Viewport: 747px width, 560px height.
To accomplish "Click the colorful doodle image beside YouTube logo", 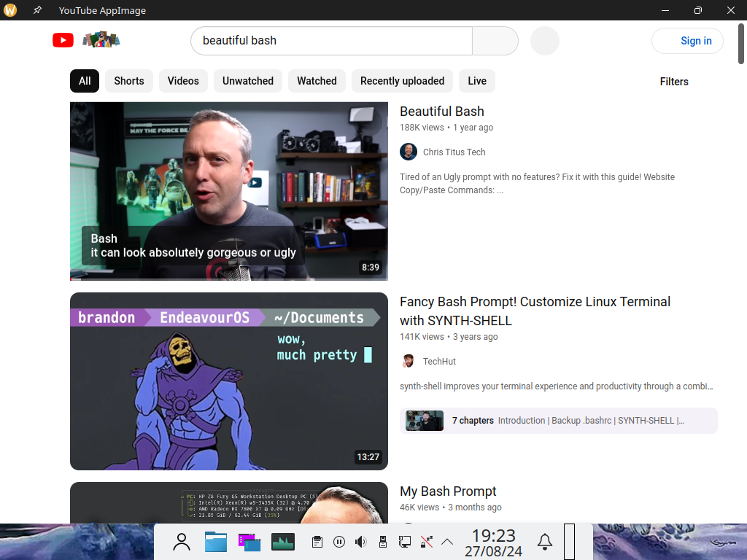I will click(x=101, y=39).
